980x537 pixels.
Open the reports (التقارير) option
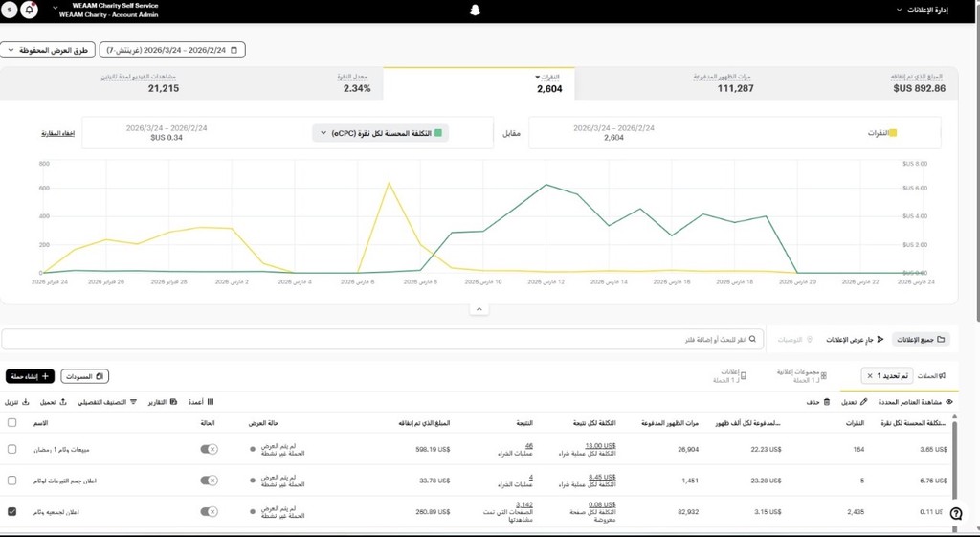[x=172, y=402]
